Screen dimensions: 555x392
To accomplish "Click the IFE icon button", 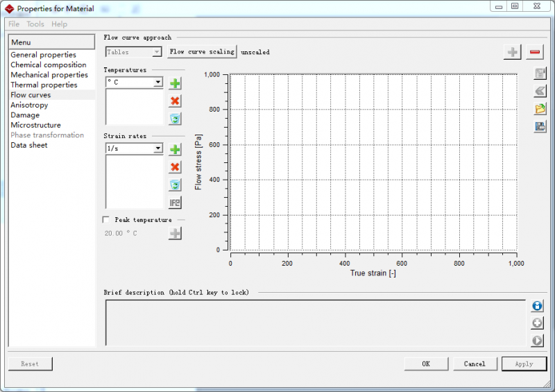I will pyautogui.click(x=175, y=203).
